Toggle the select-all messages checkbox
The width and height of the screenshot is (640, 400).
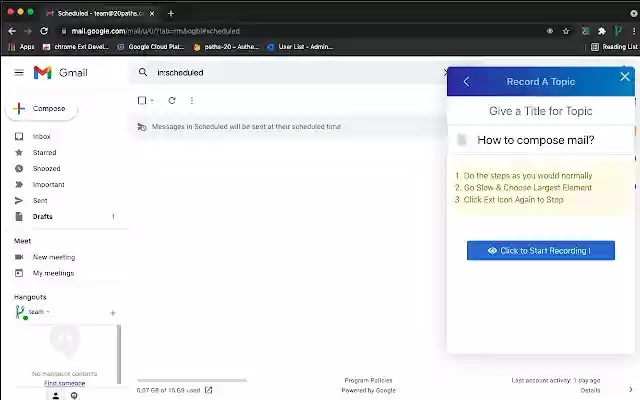click(x=142, y=100)
